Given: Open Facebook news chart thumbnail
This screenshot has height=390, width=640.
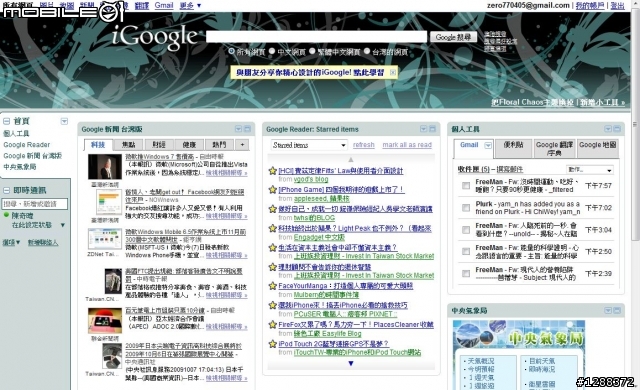Looking at the screenshot, I should (x=109, y=202).
